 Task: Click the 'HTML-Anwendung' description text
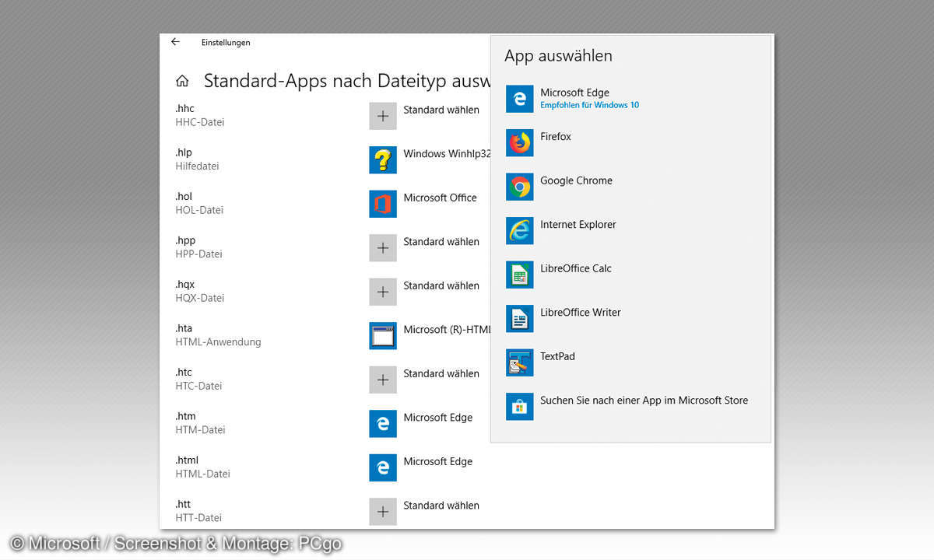coord(218,342)
